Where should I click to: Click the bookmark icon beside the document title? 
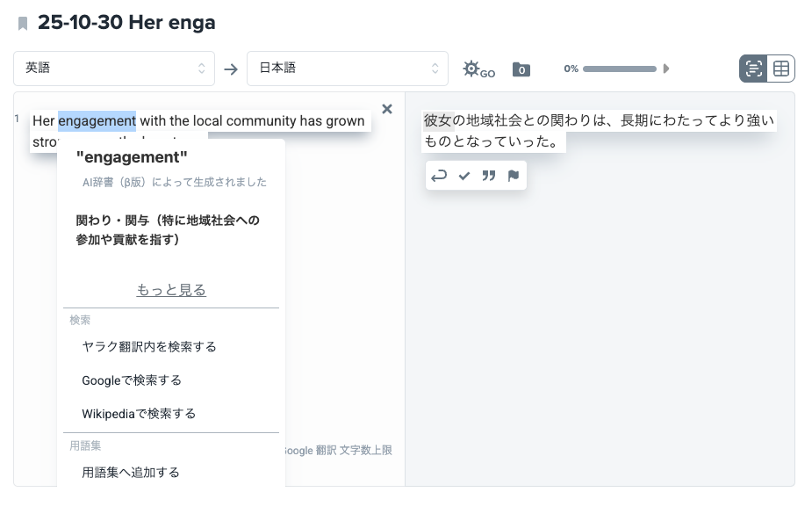[x=23, y=24]
